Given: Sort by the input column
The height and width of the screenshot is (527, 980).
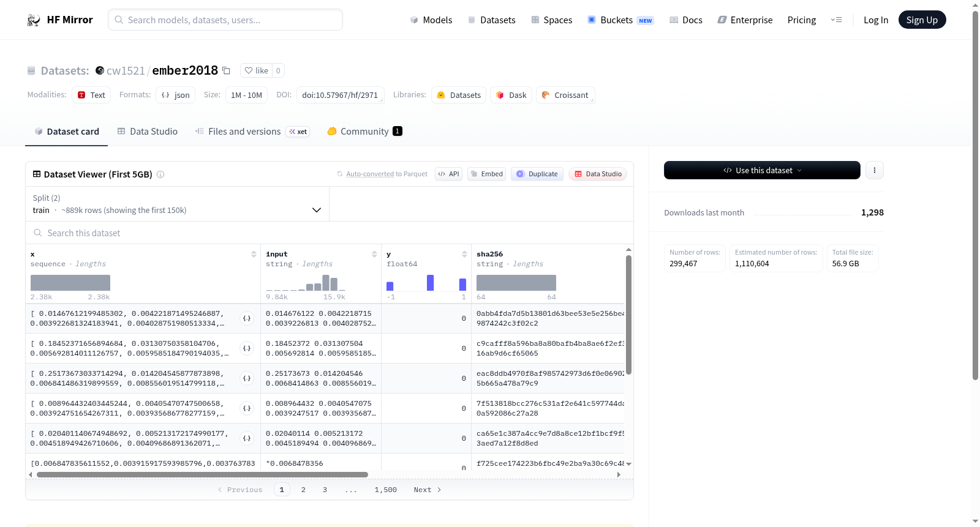Looking at the screenshot, I should pos(374,254).
